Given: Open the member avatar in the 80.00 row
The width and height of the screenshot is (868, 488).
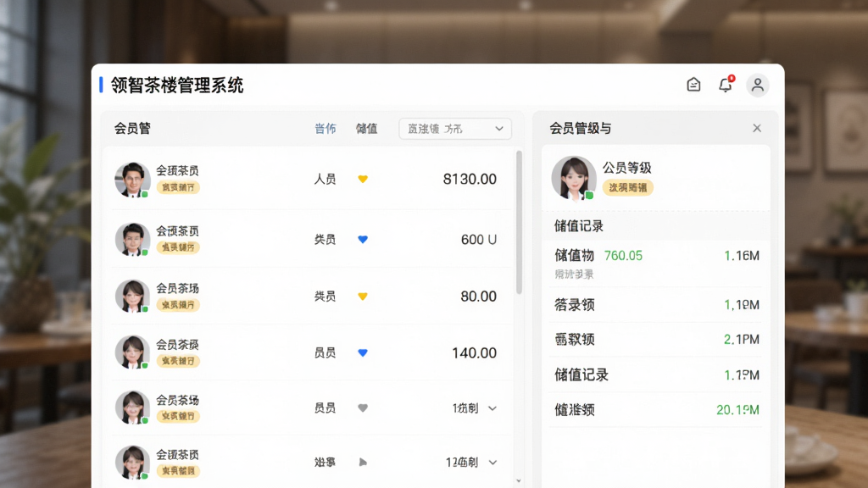Looking at the screenshot, I should (x=132, y=296).
